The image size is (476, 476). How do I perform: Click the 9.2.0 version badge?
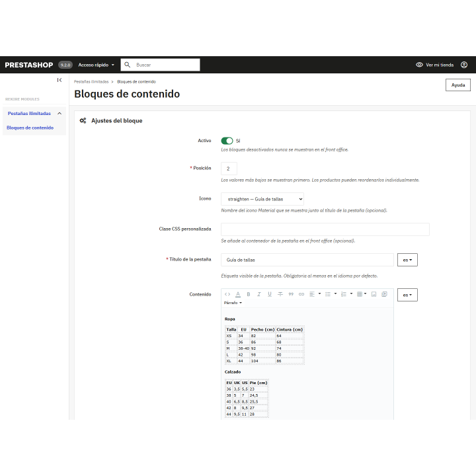[x=65, y=65]
